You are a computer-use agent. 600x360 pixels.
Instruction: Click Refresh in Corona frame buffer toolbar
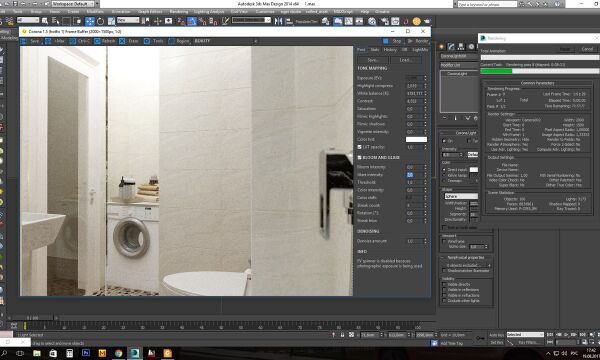tap(105, 41)
